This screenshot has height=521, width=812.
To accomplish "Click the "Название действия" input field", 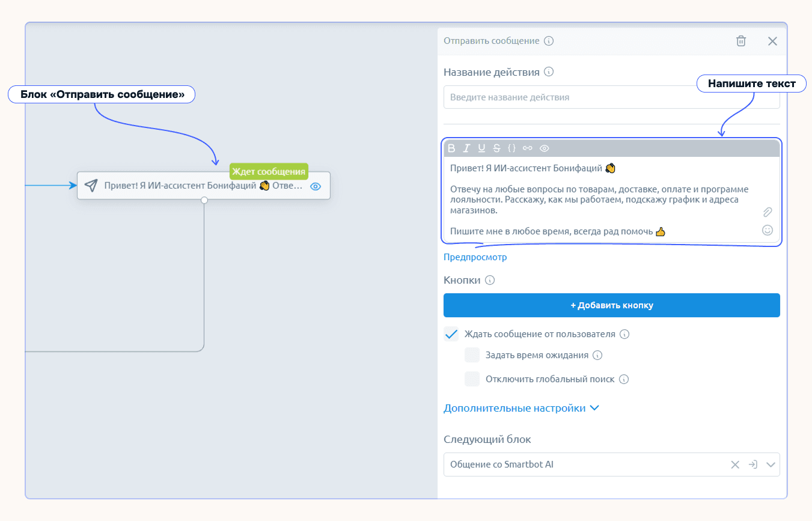I will pos(612,97).
